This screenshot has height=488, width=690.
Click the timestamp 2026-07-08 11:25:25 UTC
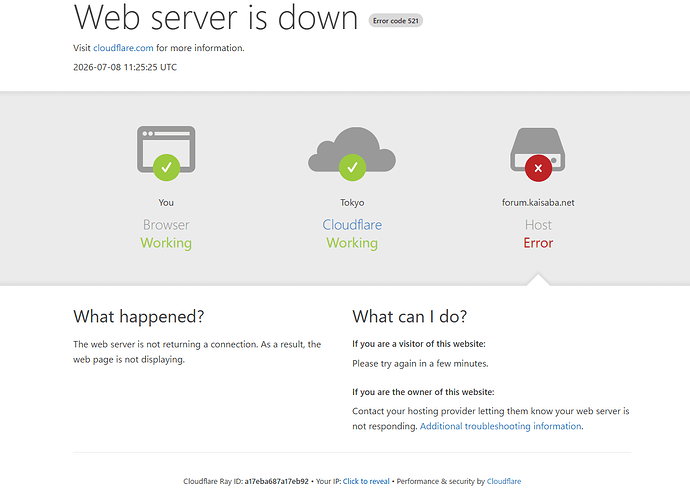pyautogui.click(x=125, y=67)
